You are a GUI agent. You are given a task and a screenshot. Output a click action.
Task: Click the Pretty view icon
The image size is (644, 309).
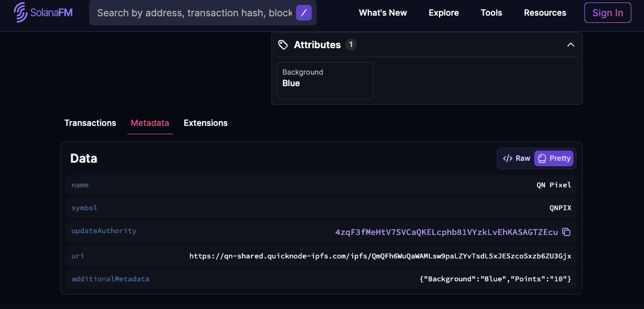(542, 158)
